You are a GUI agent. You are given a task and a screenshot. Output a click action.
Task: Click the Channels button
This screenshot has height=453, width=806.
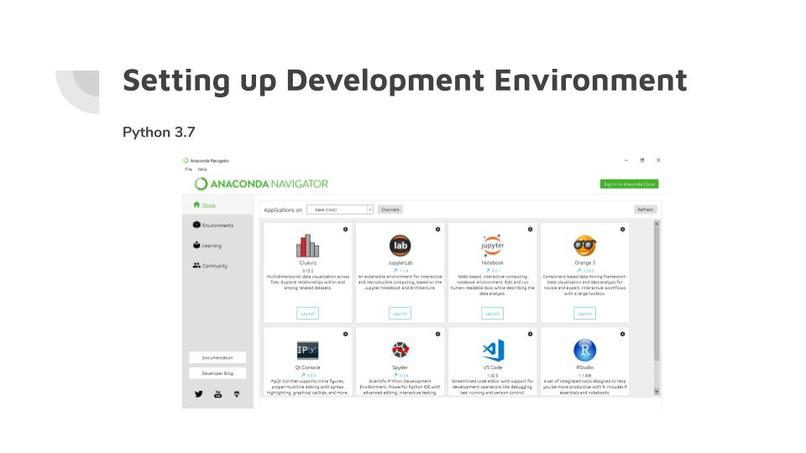coord(390,210)
